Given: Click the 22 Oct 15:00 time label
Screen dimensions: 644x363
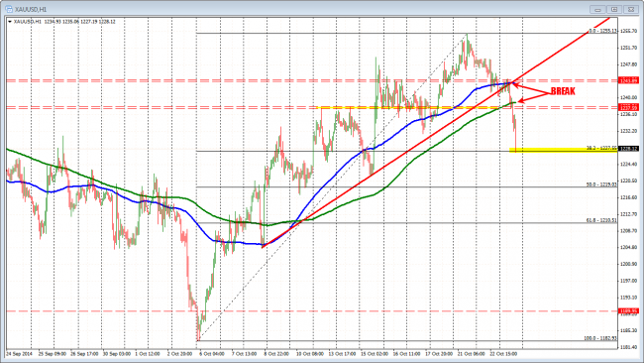Looking at the screenshot, I should tap(503, 353).
